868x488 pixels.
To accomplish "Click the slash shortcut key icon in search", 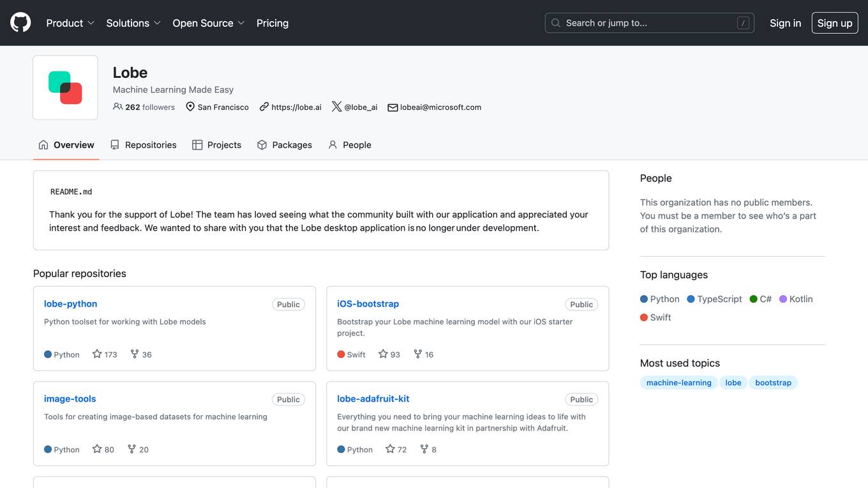I will (743, 23).
